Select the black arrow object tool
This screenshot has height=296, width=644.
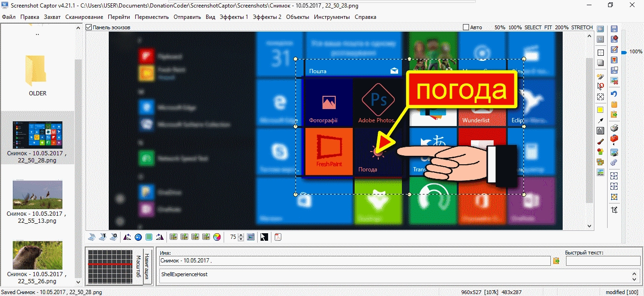[600, 120]
